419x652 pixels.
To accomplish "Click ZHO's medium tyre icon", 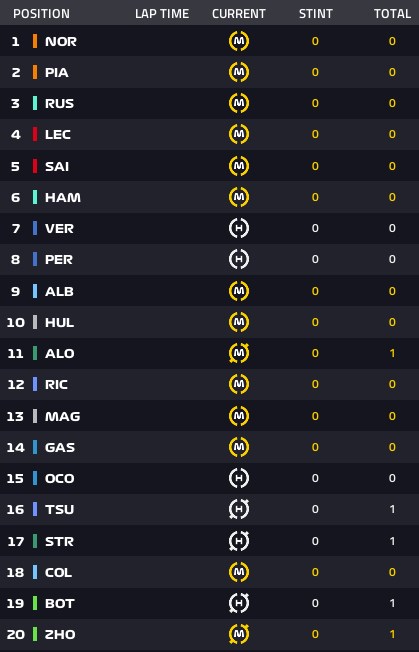I will [x=239, y=634].
